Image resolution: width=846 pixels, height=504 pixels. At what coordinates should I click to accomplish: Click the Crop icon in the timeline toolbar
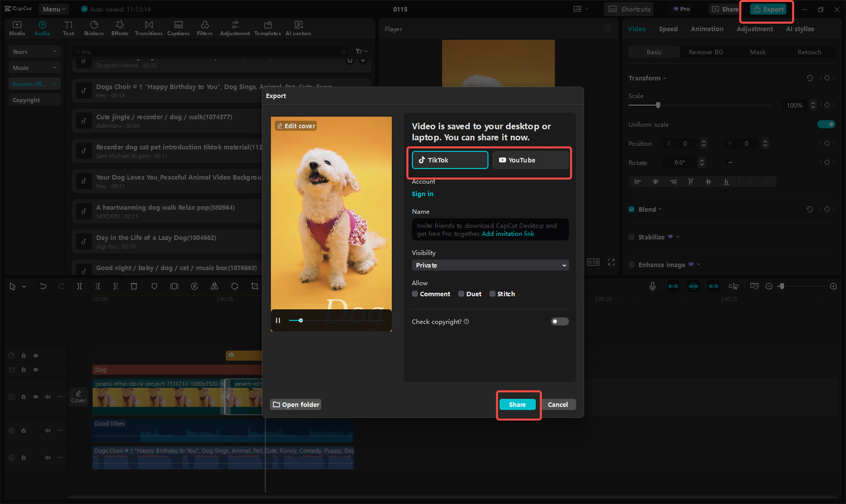click(x=254, y=286)
